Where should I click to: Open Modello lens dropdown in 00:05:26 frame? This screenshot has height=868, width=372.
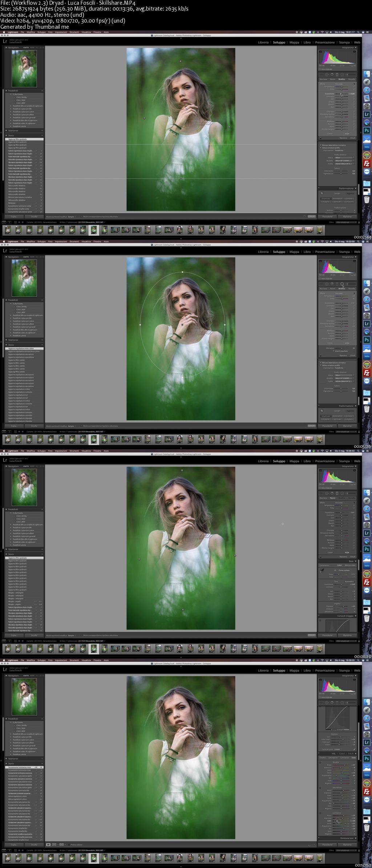point(344,378)
